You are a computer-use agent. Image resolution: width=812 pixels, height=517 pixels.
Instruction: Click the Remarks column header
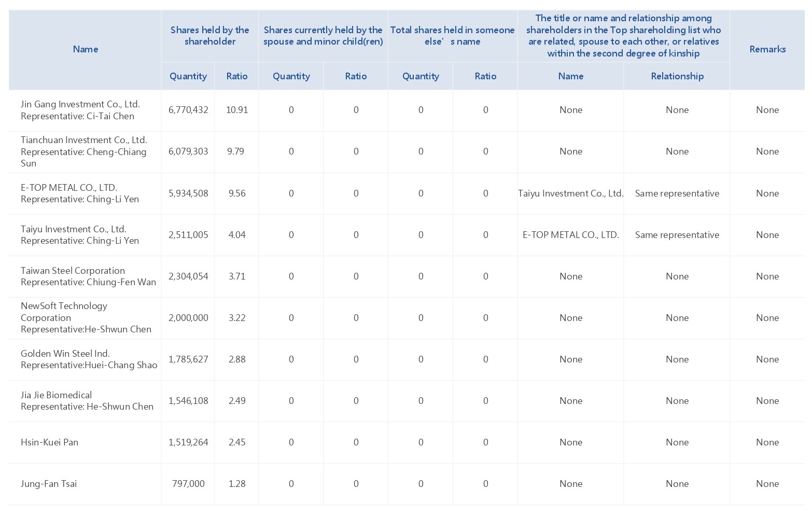(x=767, y=49)
